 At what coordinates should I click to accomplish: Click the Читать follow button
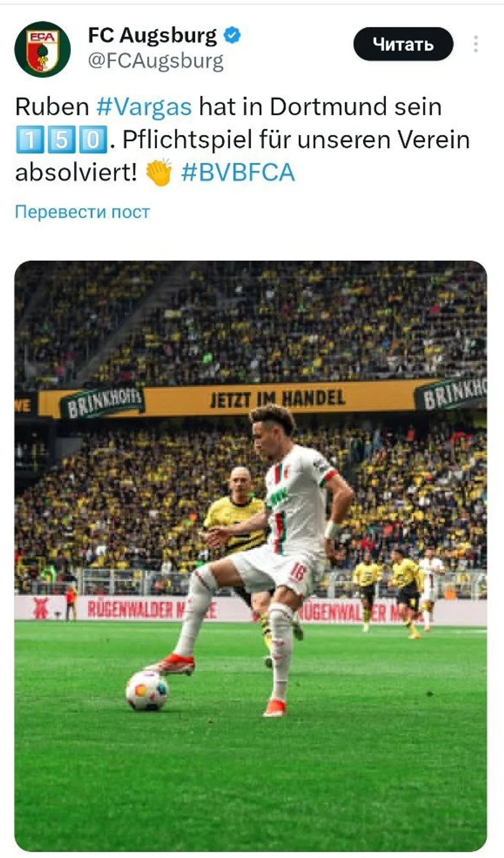tap(403, 44)
